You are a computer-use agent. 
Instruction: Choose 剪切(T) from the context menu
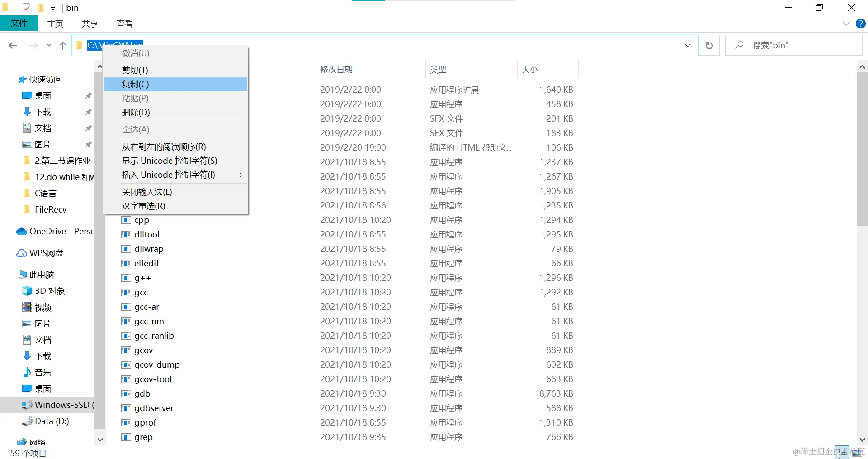[x=175, y=70]
